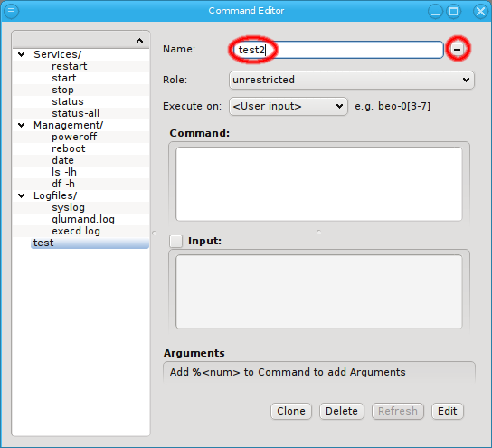Collapse the Services/ tree group
This screenshot has height=448, width=492.
(22, 54)
